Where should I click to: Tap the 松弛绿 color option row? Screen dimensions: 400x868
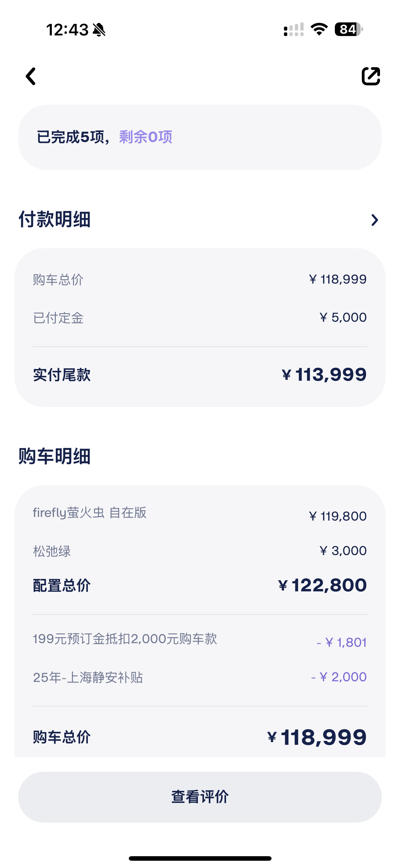pyautogui.click(x=200, y=551)
